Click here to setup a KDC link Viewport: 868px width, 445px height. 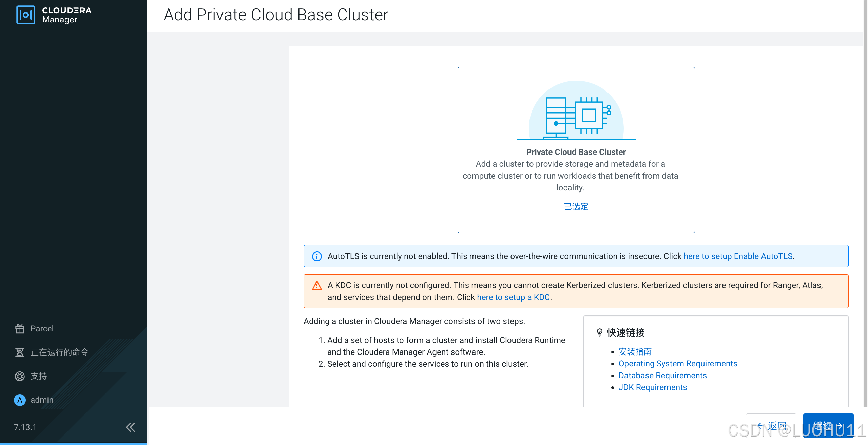tap(513, 297)
